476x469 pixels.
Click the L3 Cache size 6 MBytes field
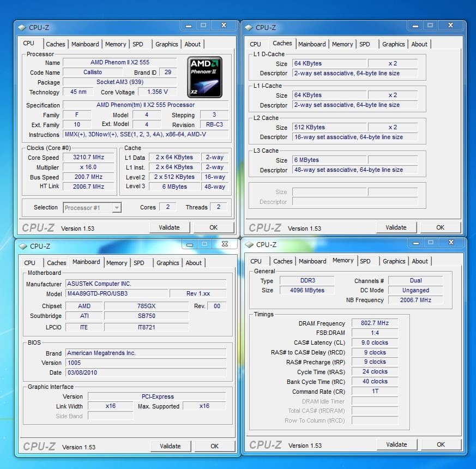coord(329,160)
